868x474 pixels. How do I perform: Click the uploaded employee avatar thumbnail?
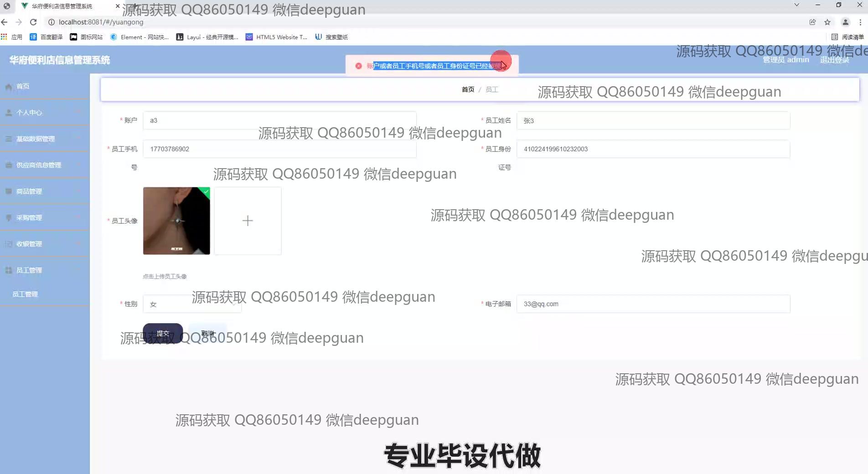tap(176, 221)
